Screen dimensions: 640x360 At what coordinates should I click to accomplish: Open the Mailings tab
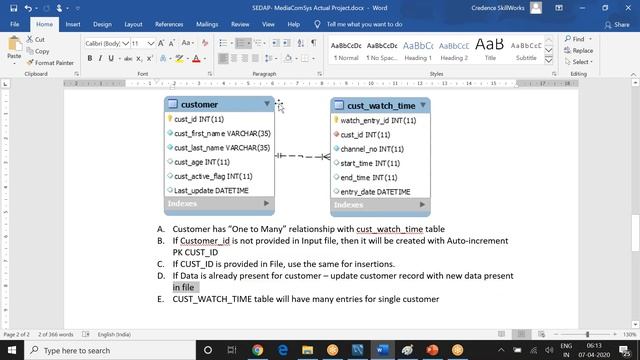tap(207, 24)
